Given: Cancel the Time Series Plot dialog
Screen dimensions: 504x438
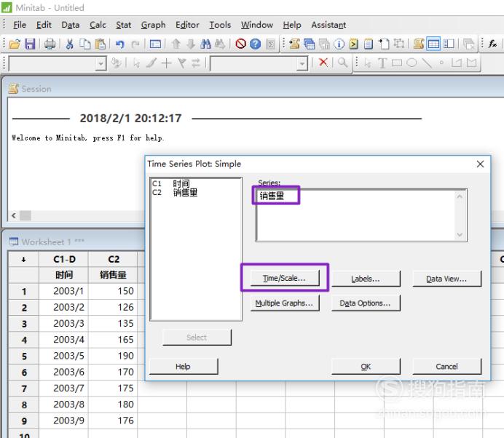Looking at the screenshot, I should [x=446, y=367].
